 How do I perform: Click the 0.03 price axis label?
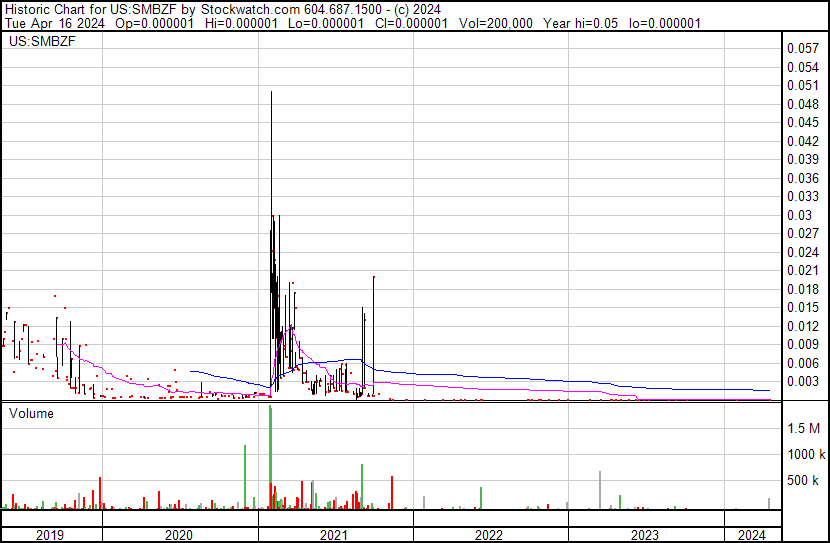(x=800, y=215)
